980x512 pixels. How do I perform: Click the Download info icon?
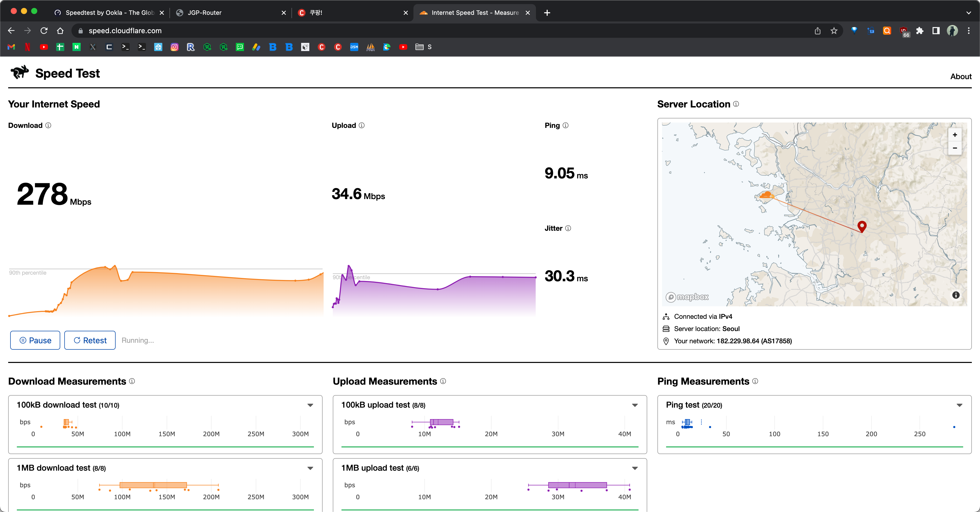[48, 126]
